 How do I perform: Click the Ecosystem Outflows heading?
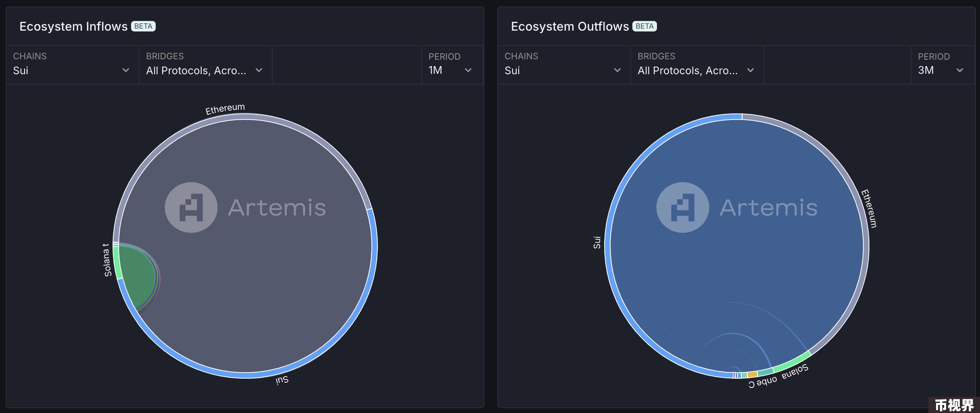click(570, 26)
